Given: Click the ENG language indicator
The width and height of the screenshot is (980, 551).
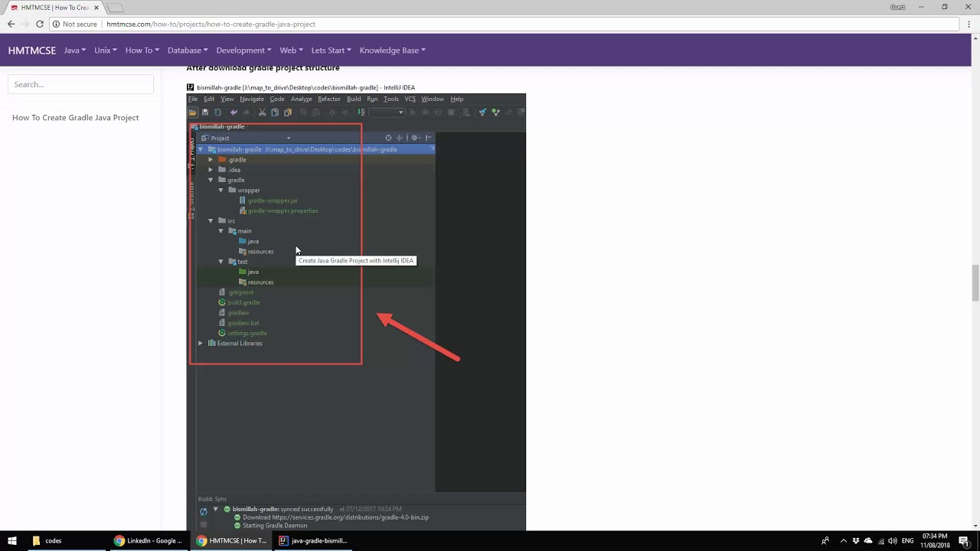Looking at the screenshot, I should tap(908, 540).
